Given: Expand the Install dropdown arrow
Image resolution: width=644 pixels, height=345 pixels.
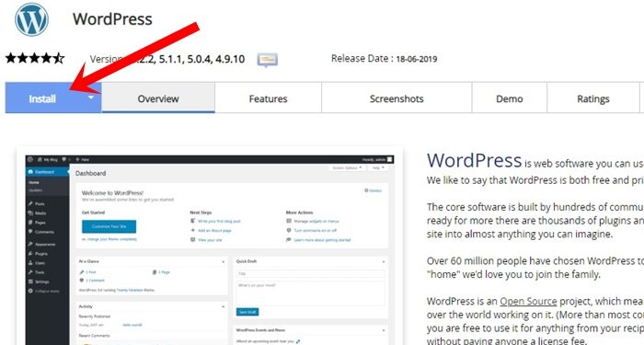Looking at the screenshot, I should tap(91, 98).
